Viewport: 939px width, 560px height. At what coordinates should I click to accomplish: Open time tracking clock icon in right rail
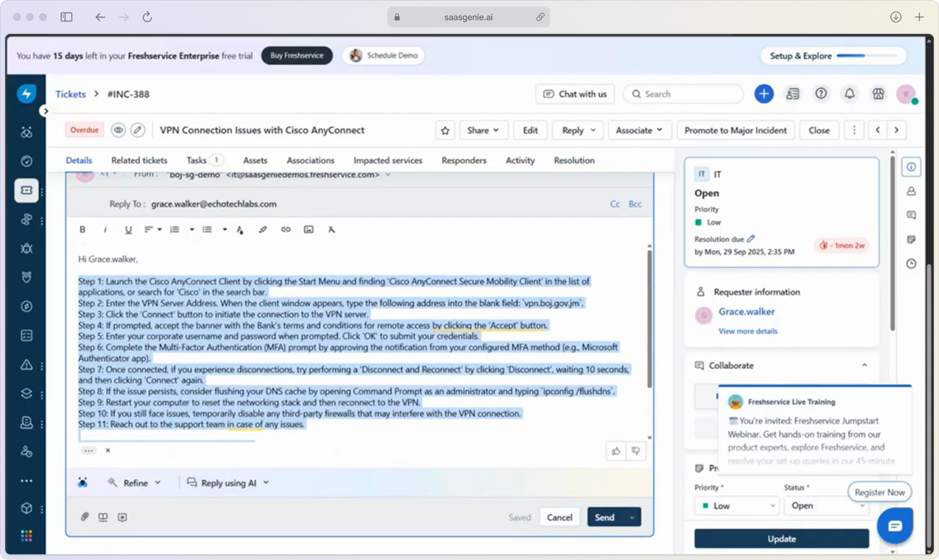911,263
